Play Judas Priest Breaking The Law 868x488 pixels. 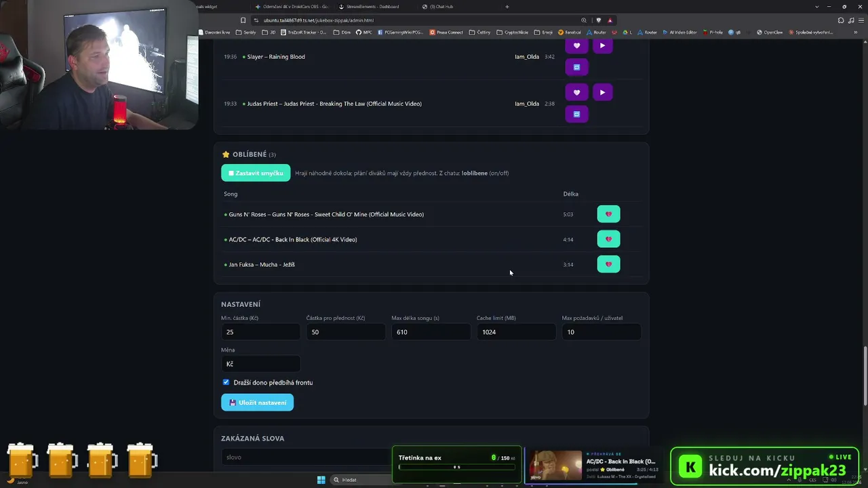point(602,92)
